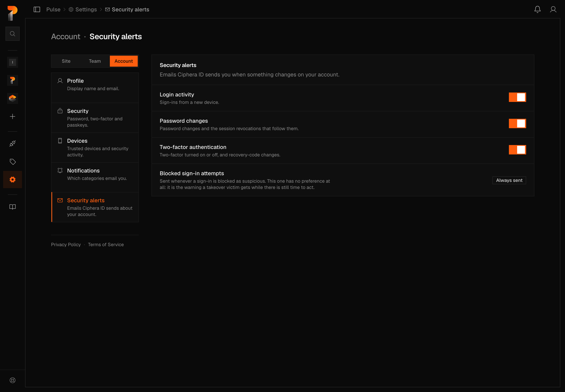
Task: Select the orange P site icon in sidebar
Action: pyautogui.click(x=13, y=80)
